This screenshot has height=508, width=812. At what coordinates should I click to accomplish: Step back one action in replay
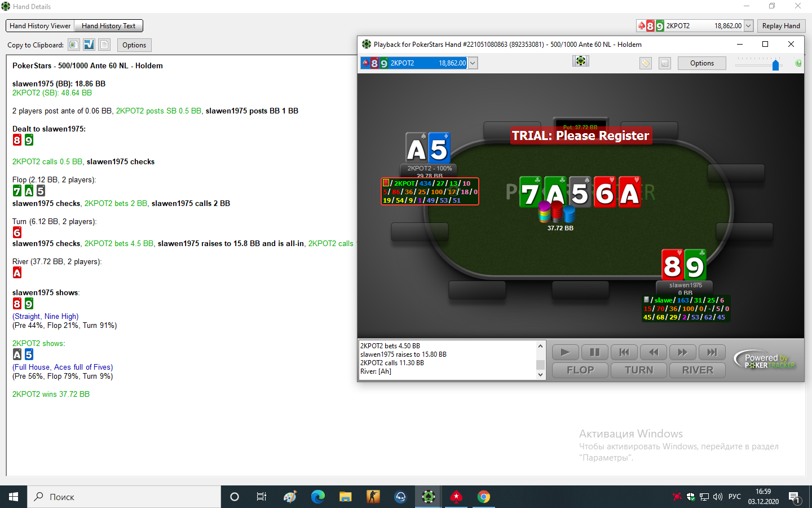pos(654,352)
